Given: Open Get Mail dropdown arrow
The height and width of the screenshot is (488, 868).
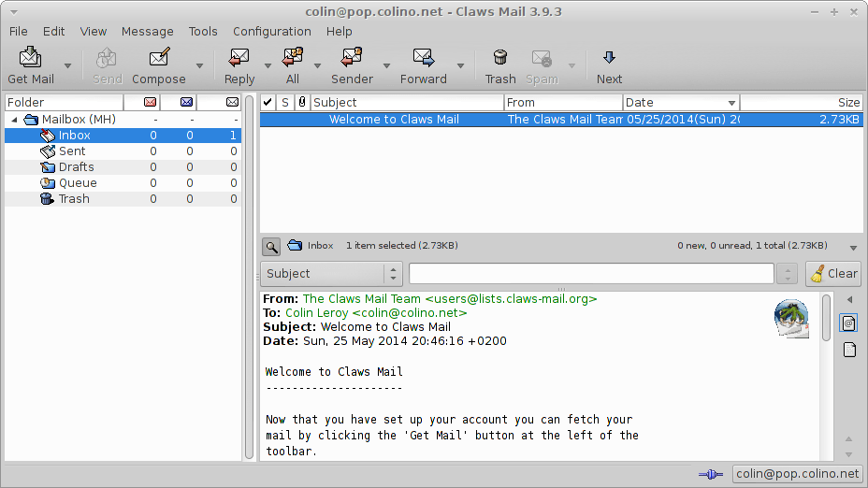Looking at the screenshot, I should click(x=67, y=65).
